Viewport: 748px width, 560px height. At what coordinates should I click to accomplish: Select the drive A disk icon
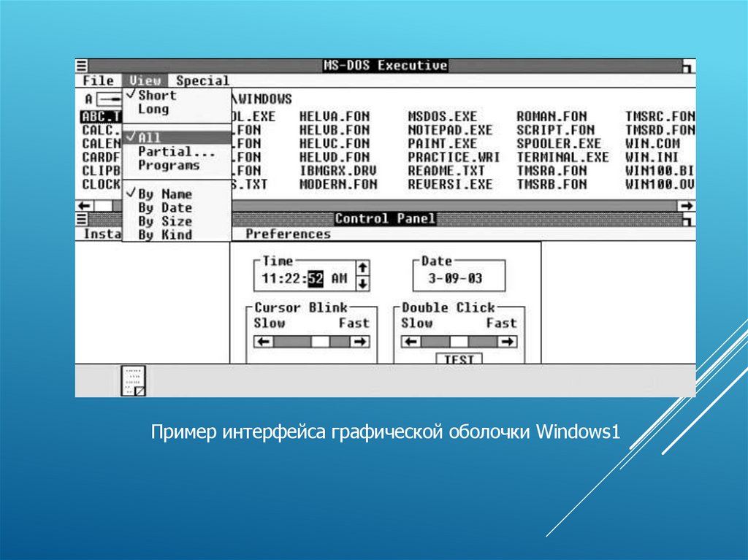coord(109,99)
